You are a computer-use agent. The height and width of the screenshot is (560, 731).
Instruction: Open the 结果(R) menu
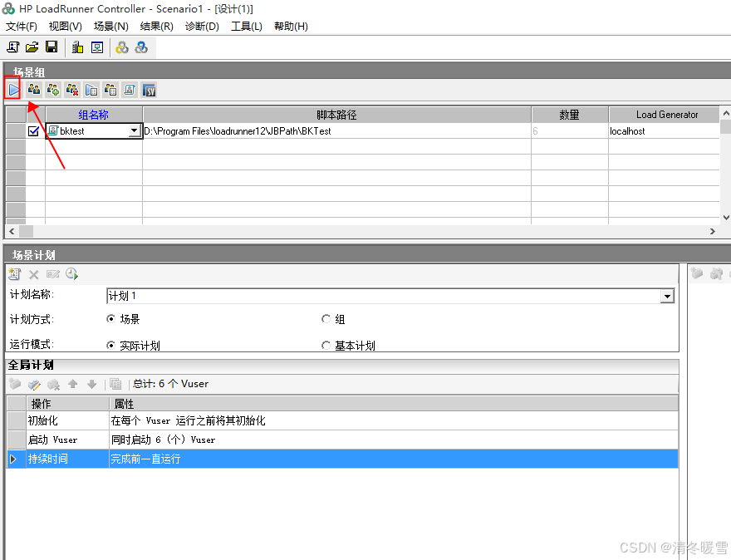click(x=157, y=27)
